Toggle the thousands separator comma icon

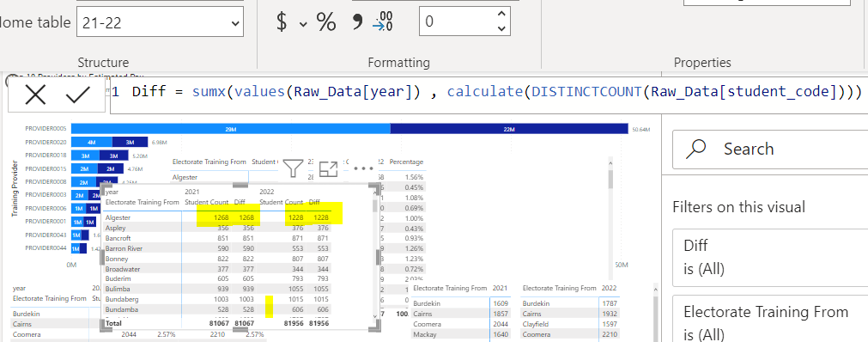point(357,22)
